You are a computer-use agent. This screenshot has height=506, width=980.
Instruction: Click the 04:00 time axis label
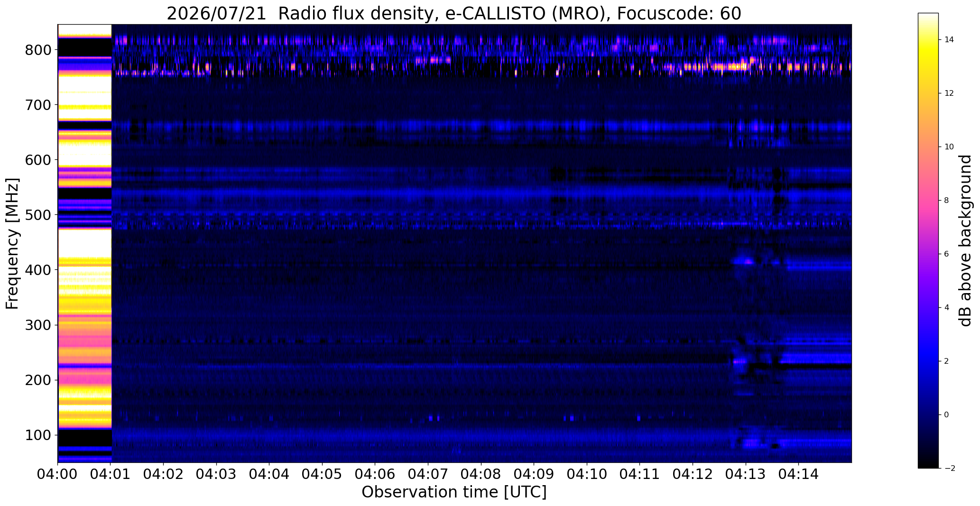point(58,474)
